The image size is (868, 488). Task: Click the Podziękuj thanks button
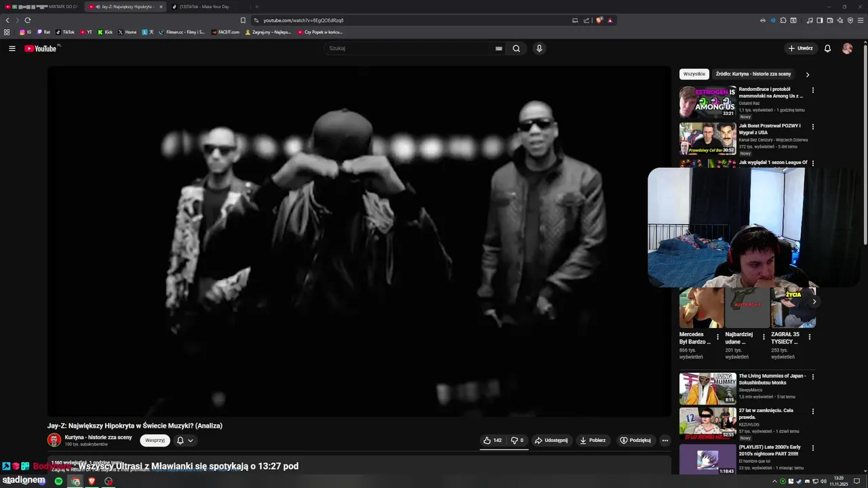pyautogui.click(x=635, y=440)
